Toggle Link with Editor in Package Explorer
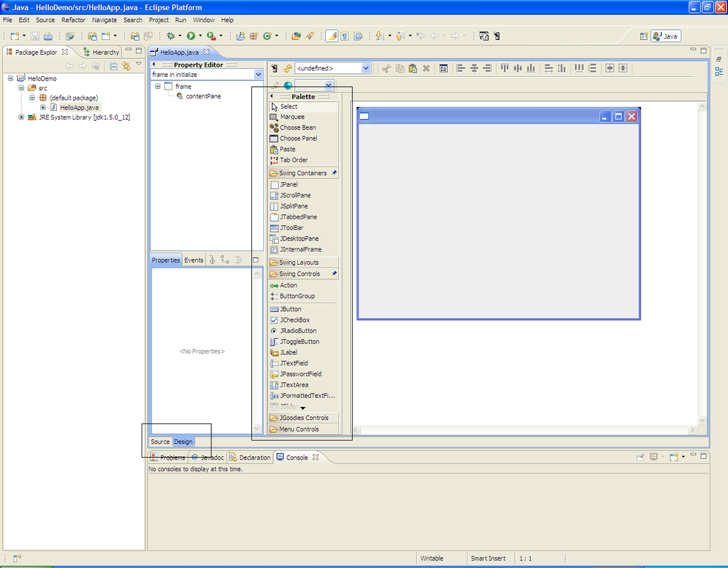Viewport: 728px width, 568px height. click(x=126, y=66)
